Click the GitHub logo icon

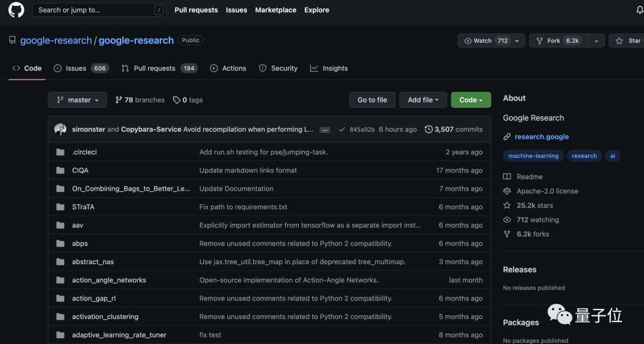(x=16, y=10)
